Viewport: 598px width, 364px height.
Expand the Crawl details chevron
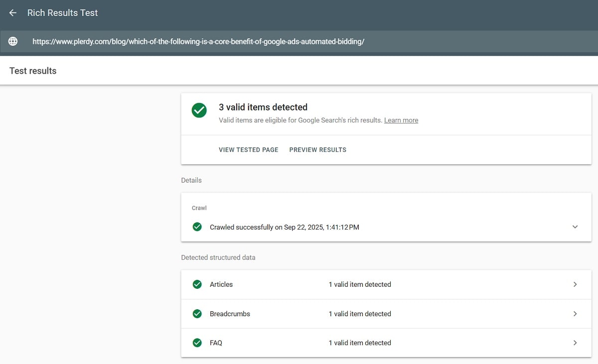[575, 227]
